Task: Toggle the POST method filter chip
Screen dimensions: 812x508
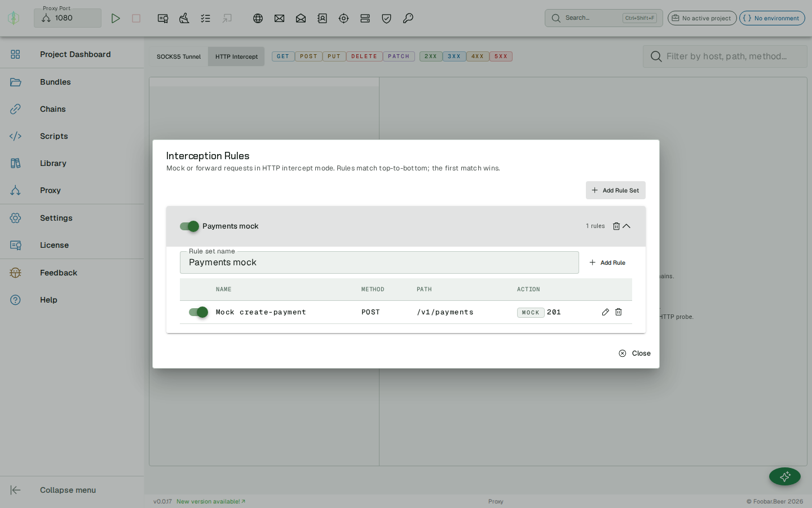Action: [309, 56]
